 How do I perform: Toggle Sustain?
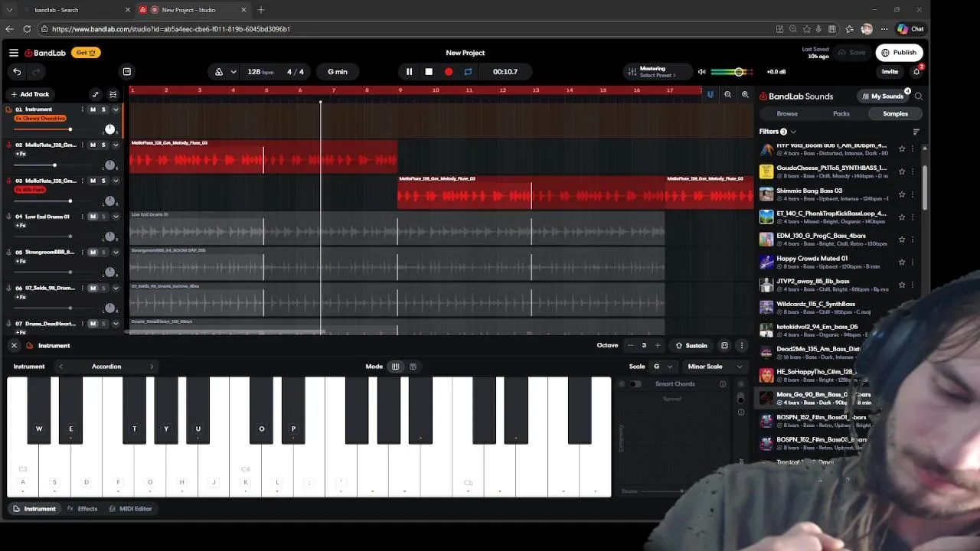click(x=691, y=346)
